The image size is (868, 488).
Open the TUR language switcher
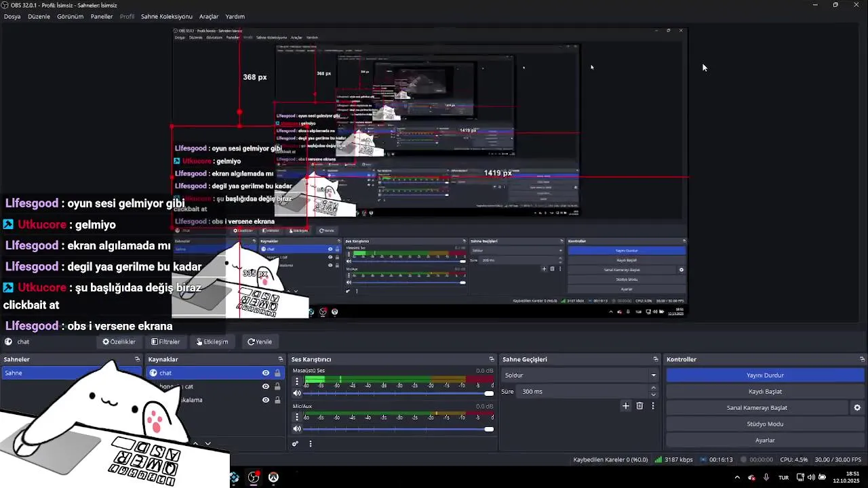[783, 477]
